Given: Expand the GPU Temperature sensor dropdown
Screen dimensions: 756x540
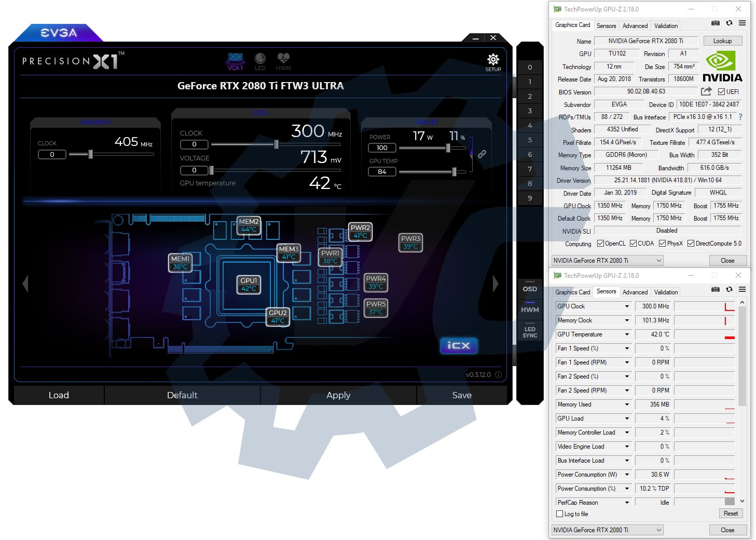Looking at the screenshot, I should pos(627,334).
